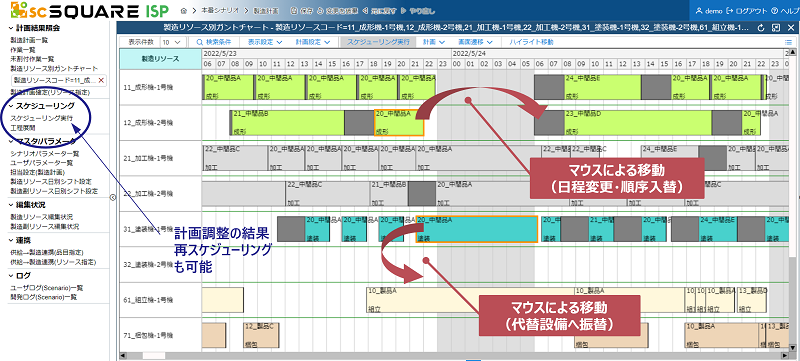This screenshot has width=800, height=361.
Task: Open the 画面遷移 menu
Action: 476,42
